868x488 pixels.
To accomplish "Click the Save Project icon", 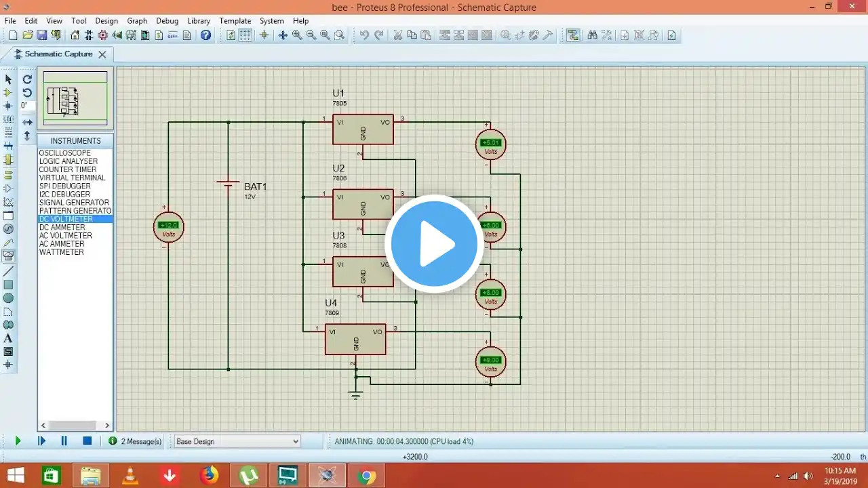I will click(x=42, y=35).
